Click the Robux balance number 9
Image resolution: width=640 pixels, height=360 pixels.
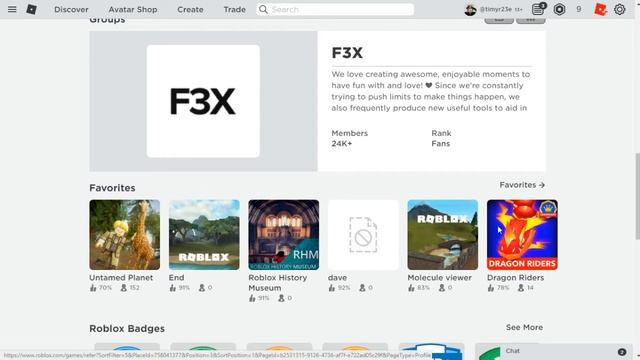pos(578,9)
